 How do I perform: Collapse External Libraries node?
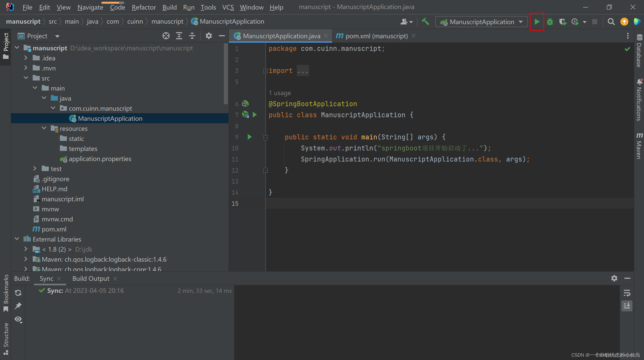pyautogui.click(x=17, y=239)
